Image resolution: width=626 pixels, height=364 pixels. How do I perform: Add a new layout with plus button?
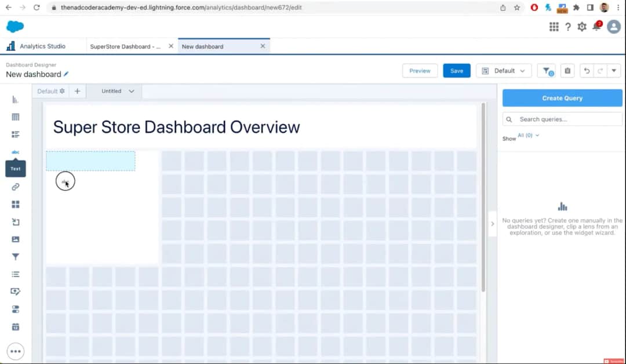click(x=78, y=91)
